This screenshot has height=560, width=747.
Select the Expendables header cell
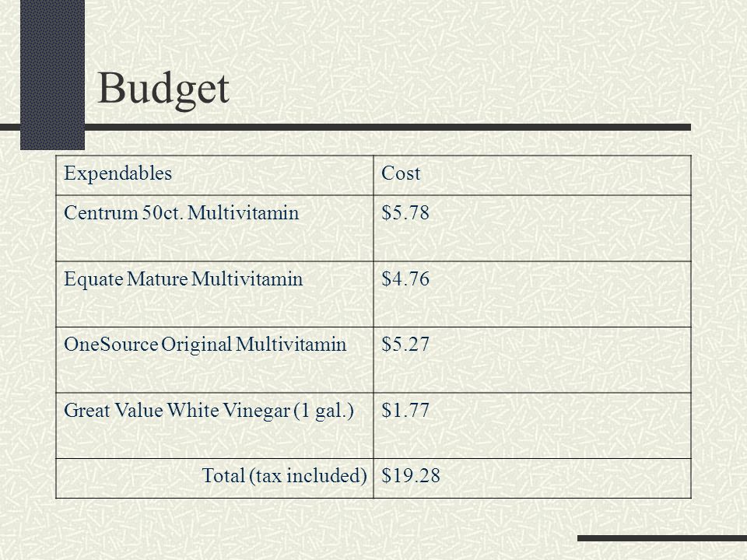coord(215,175)
